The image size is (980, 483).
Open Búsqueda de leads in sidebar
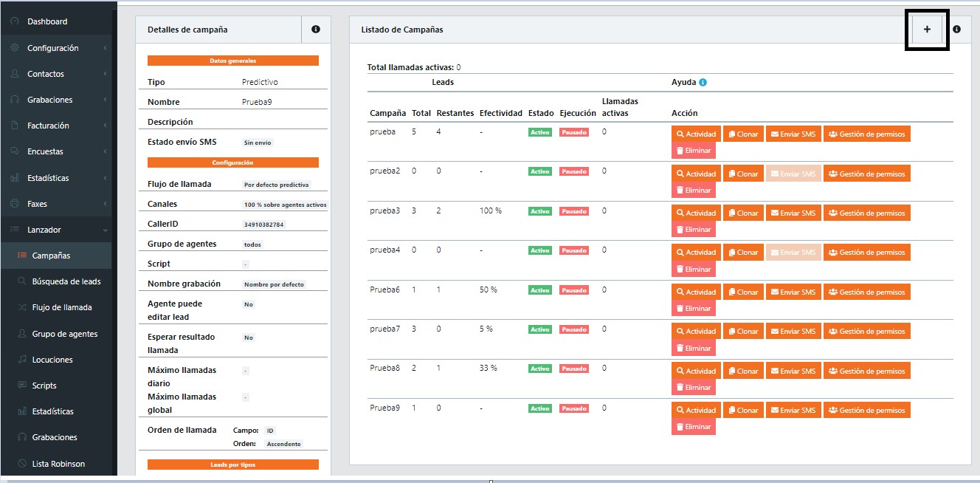(x=66, y=281)
